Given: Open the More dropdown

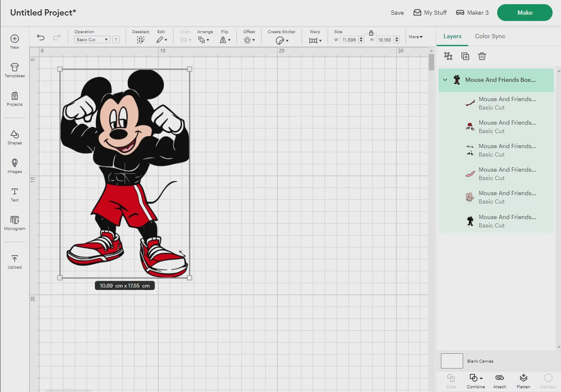Looking at the screenshot, I should tap(416, 37).
